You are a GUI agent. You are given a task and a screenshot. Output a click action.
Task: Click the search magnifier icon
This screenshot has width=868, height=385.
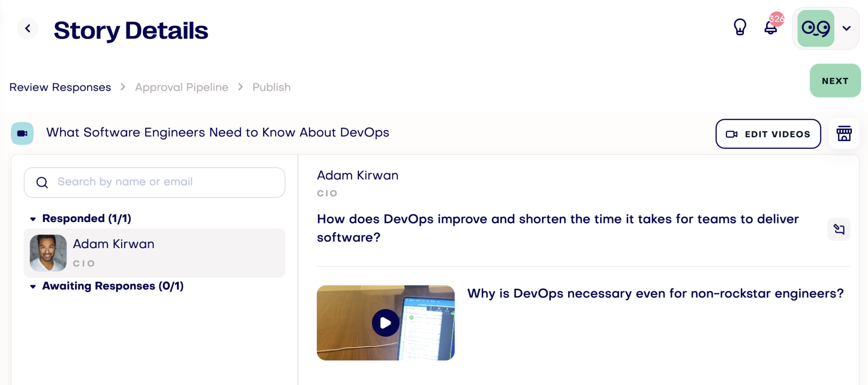click(42, 183)
